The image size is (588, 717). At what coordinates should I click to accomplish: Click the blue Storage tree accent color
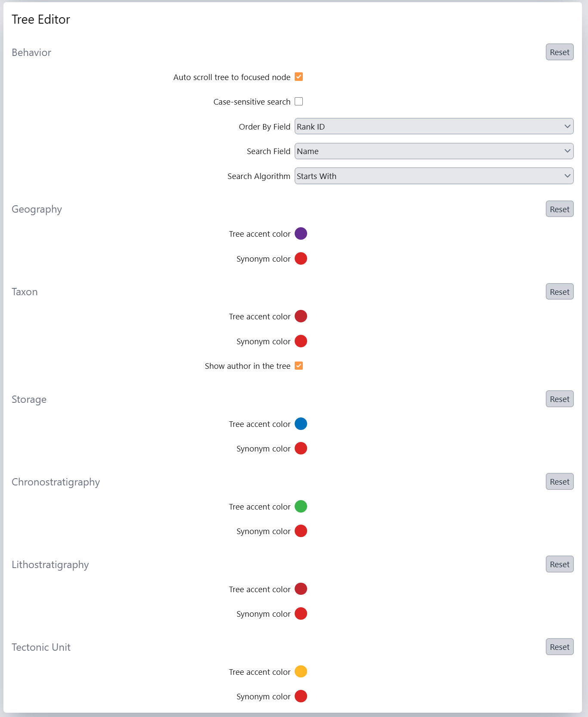tap(301, 424)
